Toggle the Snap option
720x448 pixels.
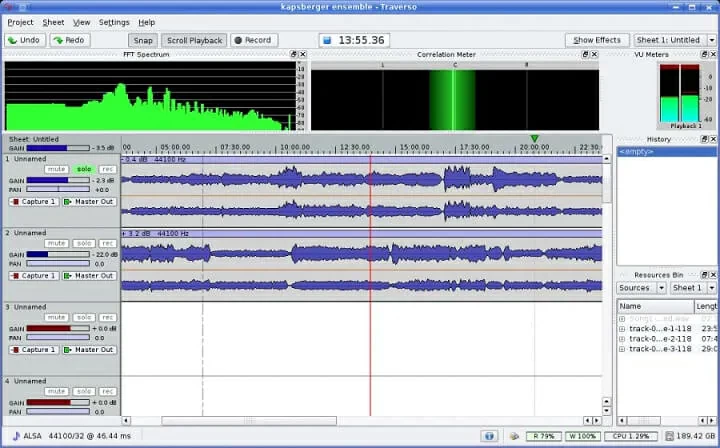(x=143, y=40)
